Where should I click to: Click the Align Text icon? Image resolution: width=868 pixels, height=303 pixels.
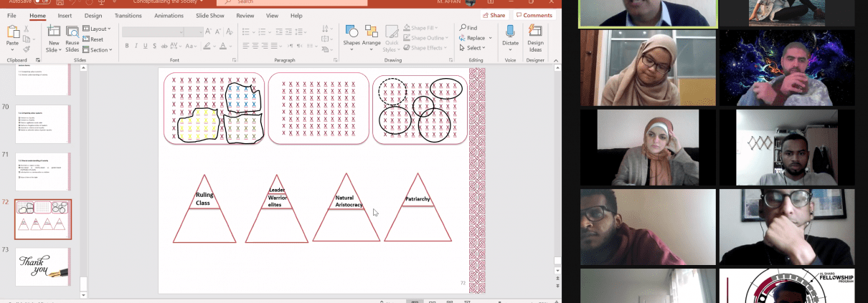coord(325,39)
